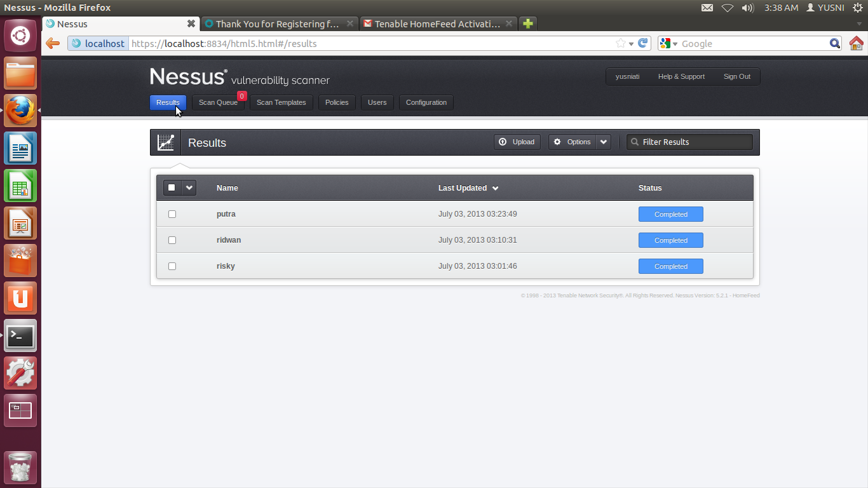Open the list all tabs arrow
868x488 pixels.
[859, 24]
